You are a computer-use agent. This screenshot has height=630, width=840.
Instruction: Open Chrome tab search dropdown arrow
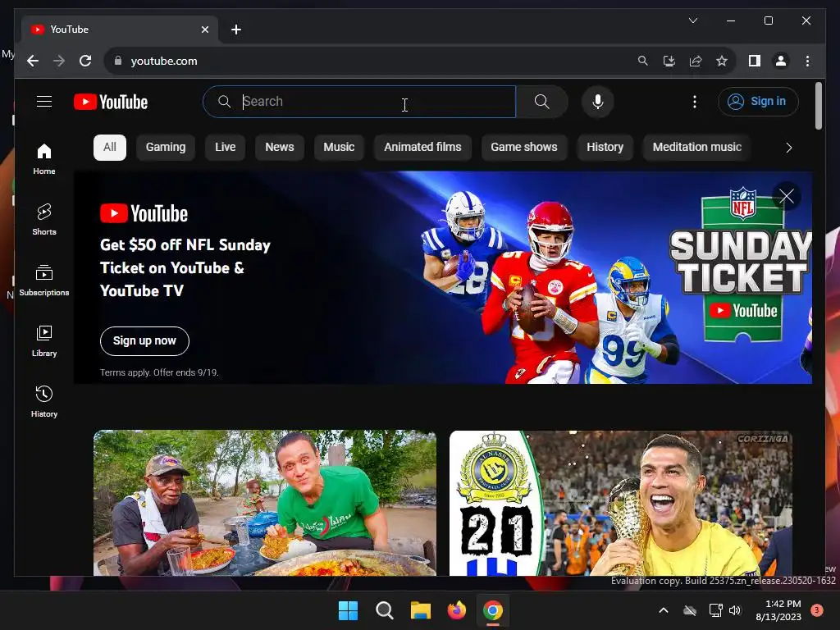click(692, 21)
